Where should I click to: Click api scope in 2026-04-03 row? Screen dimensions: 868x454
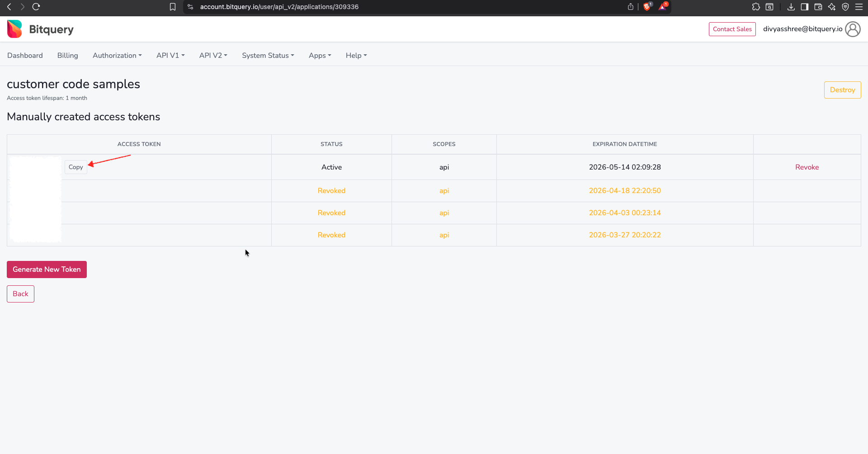pos(444,213)
